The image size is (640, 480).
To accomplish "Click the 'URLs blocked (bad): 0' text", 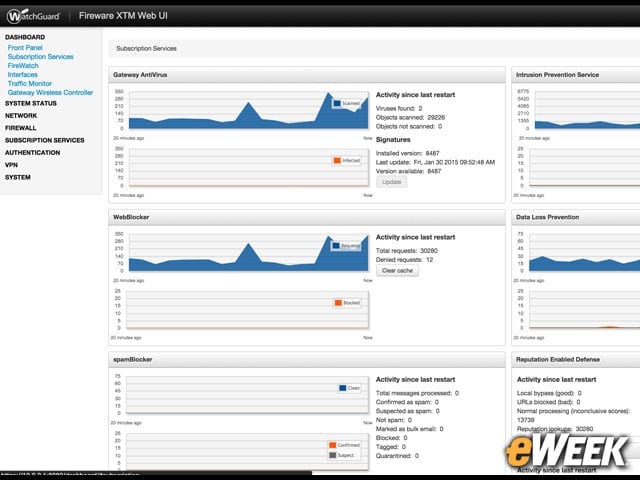I will click(x=549, y=402).
